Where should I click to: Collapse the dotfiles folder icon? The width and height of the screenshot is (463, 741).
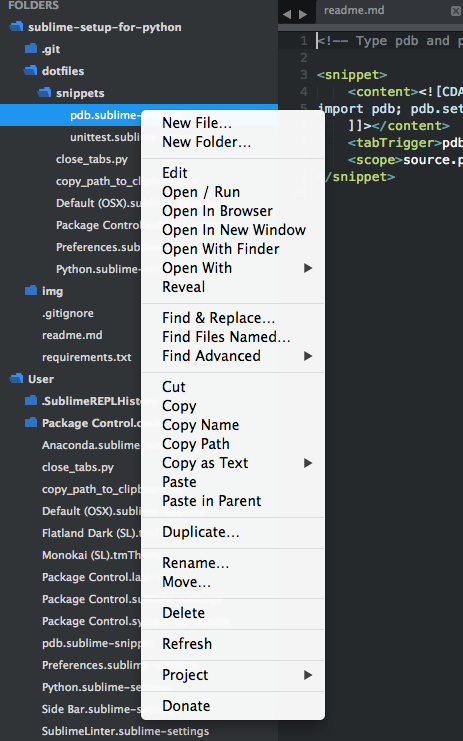coord(31,71)
